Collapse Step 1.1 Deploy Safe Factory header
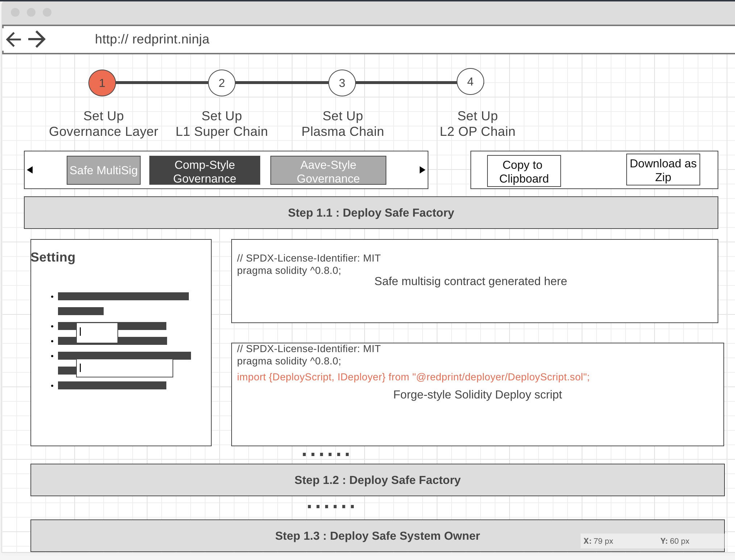This screenshot has width=735, height=560. pos(371,213)
